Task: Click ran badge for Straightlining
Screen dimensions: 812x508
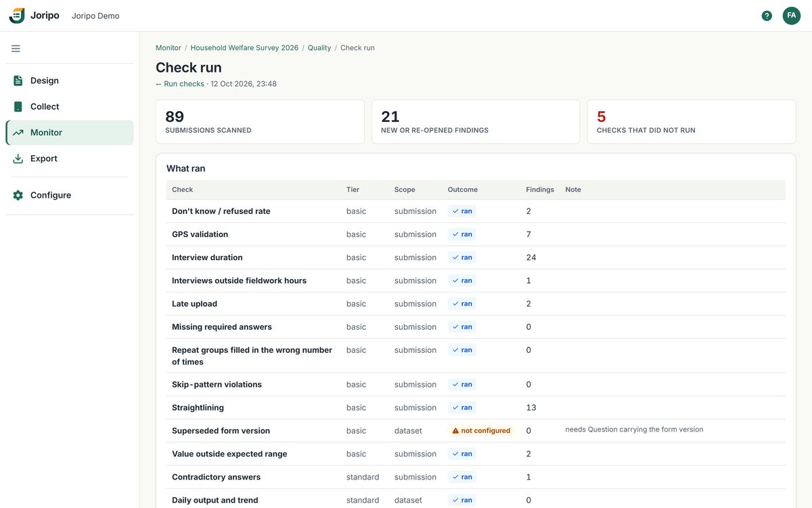Action: [462, 407]
